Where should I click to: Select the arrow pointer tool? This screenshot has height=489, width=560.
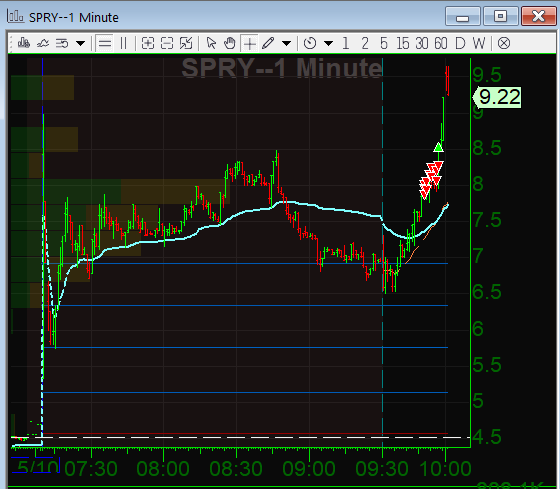(211, 44)
